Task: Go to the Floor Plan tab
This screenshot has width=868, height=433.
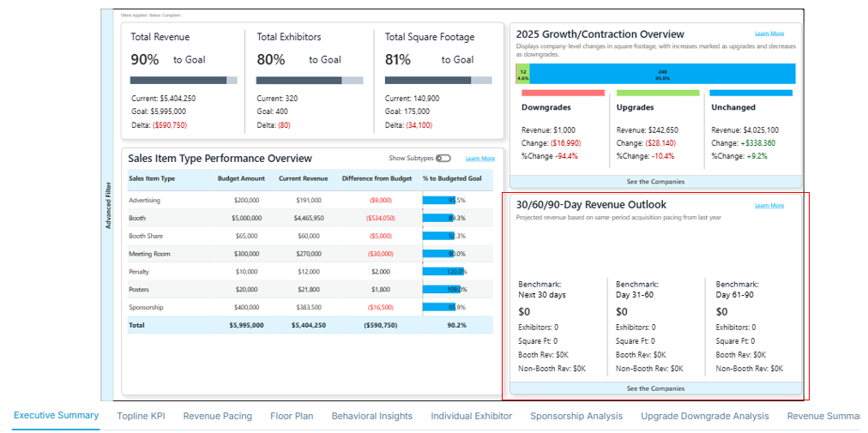Action: 292,416
